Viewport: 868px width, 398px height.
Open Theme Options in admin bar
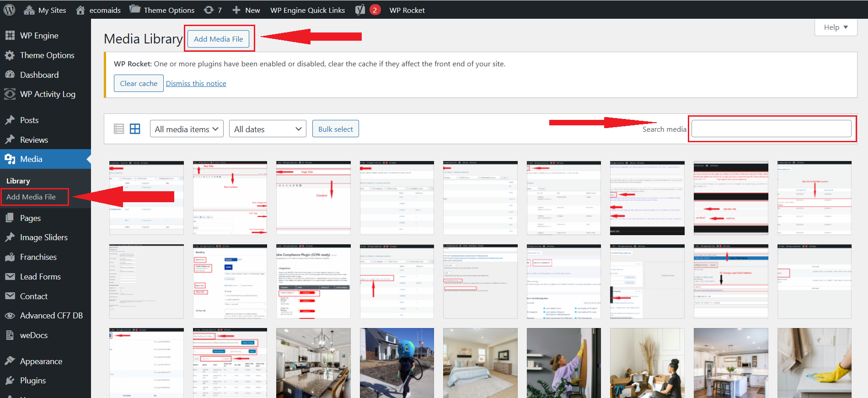(162, 10)
